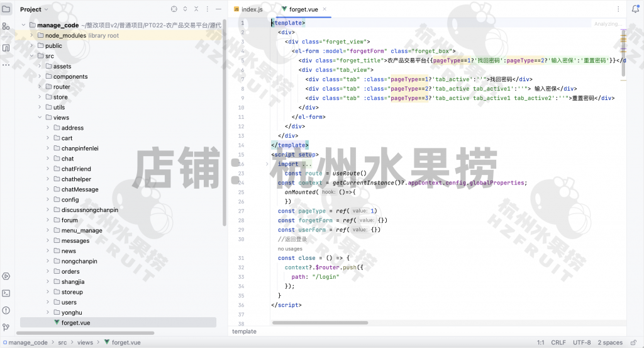Change CRLF line separator setting

(558, 342)
